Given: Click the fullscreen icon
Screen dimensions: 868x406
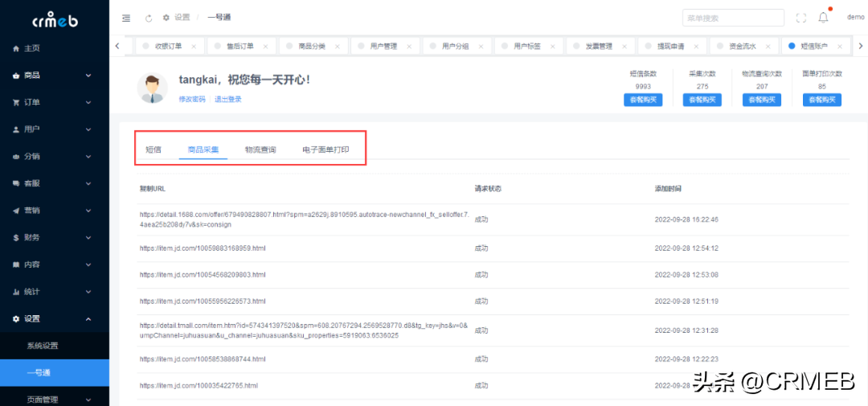Looking at the screenshot, I should [x=800, y=18].
